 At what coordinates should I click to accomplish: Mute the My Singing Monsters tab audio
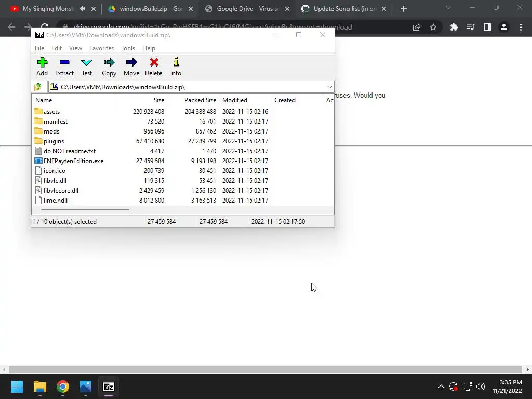click(x=83, y=9)
